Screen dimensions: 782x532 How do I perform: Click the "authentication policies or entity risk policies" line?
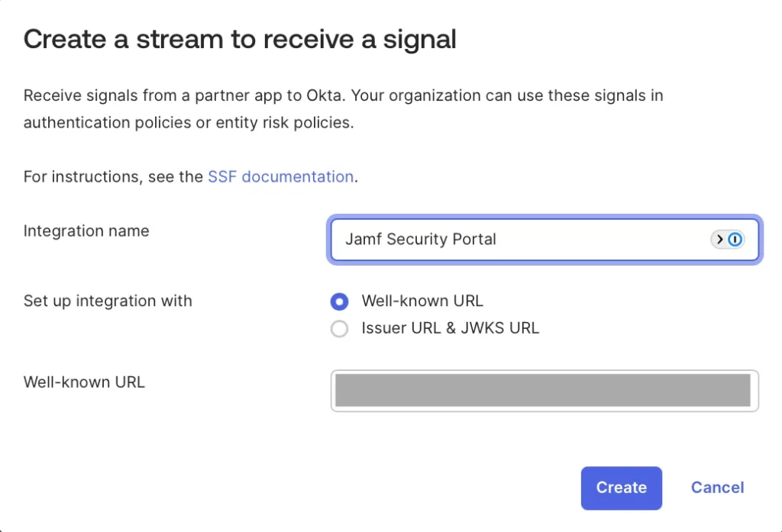click(189, 123)
